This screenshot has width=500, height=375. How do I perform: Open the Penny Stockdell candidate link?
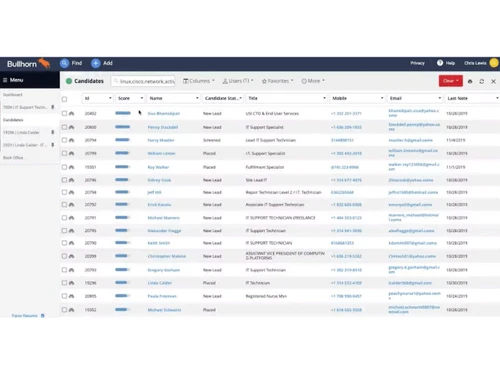163,127
